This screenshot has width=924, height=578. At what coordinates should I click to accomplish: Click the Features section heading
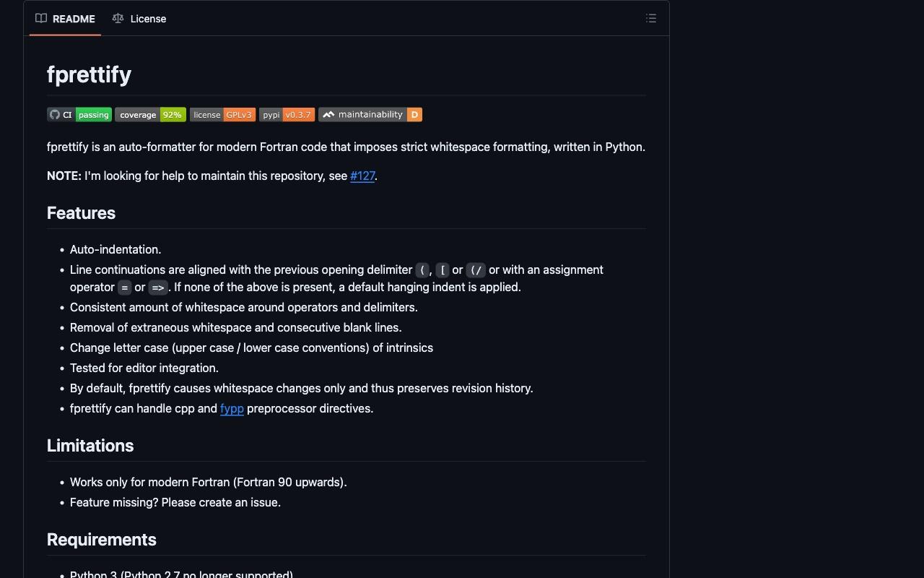(81, 213)
